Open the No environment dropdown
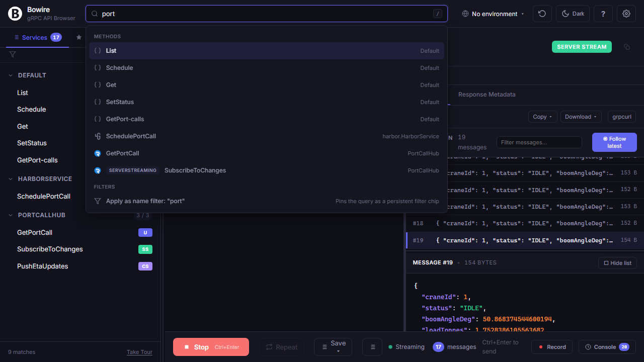The width and height of the screenshot is (644, 362). [493, 14]
